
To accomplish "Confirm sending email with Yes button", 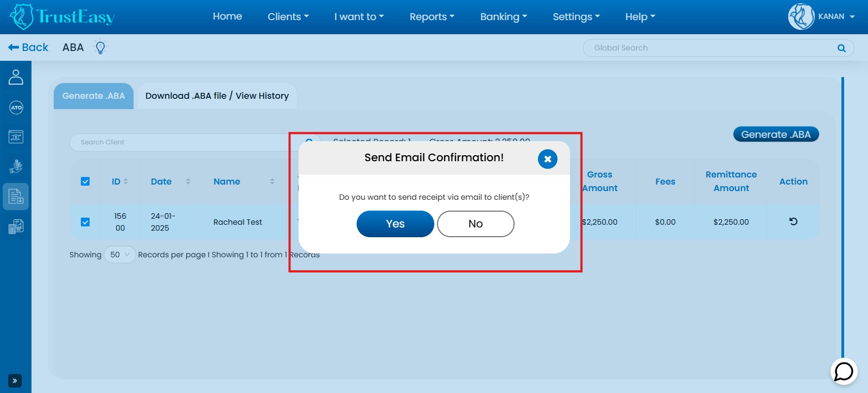I will [395, 224].
